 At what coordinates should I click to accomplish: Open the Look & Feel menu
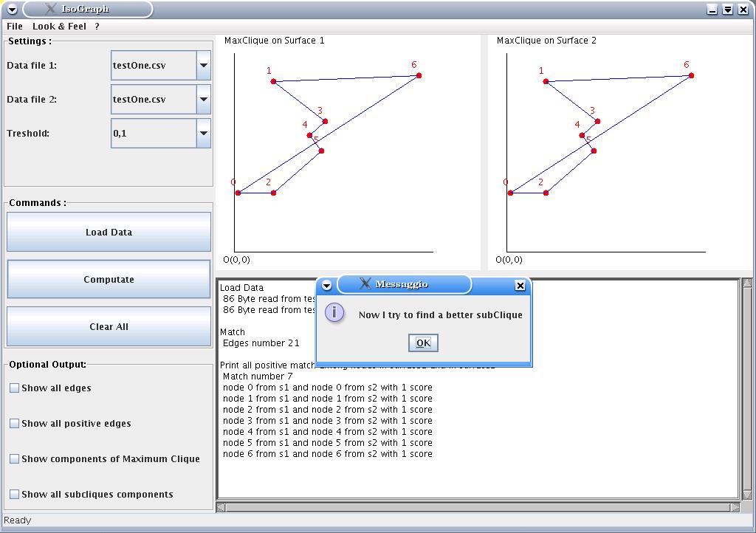point(59,27)
